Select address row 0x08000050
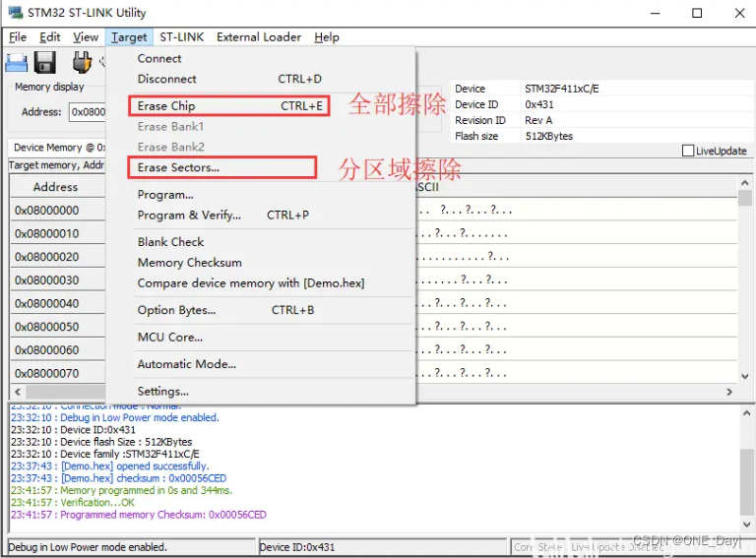 [47, 327]
